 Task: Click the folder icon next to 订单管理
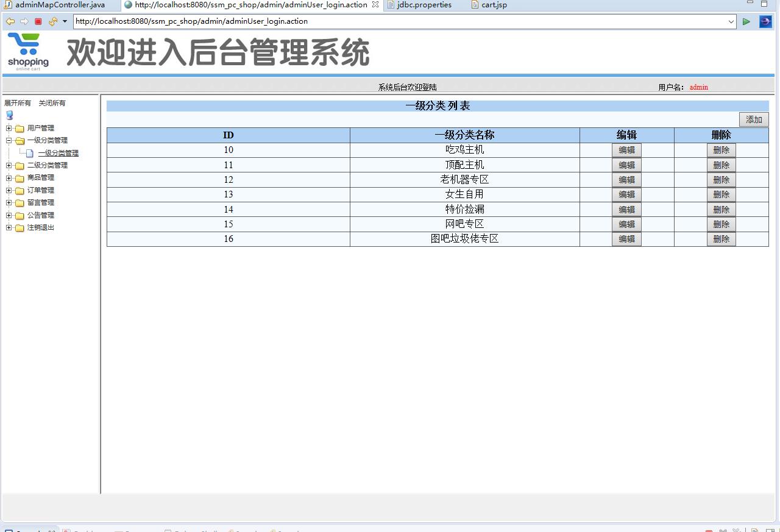click(19, 190)
